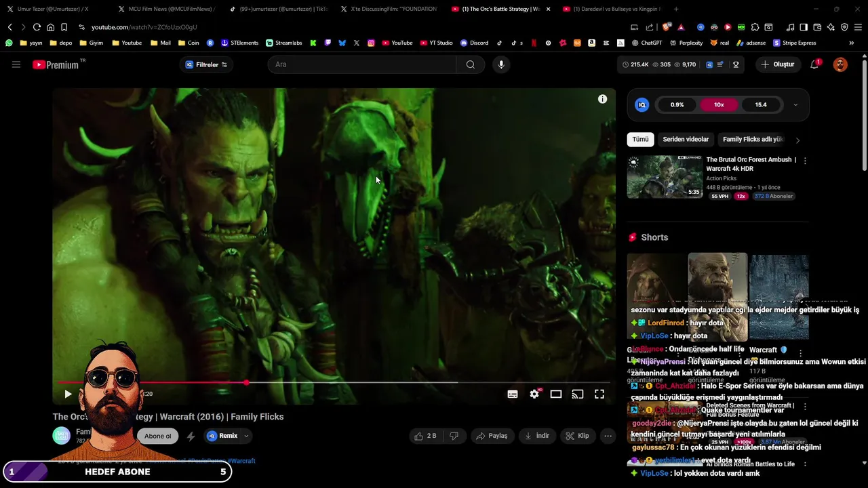Open the browser main hamburger menu
Image resolution: width=868 pixels, height=488 pixels.
click(859, 27)
